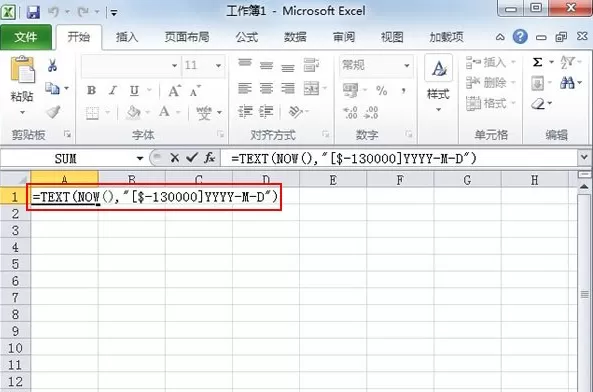This screenshot has height=392, width=593.
Task: Click the Fill Color paint bucket
Action: (133, 113)
